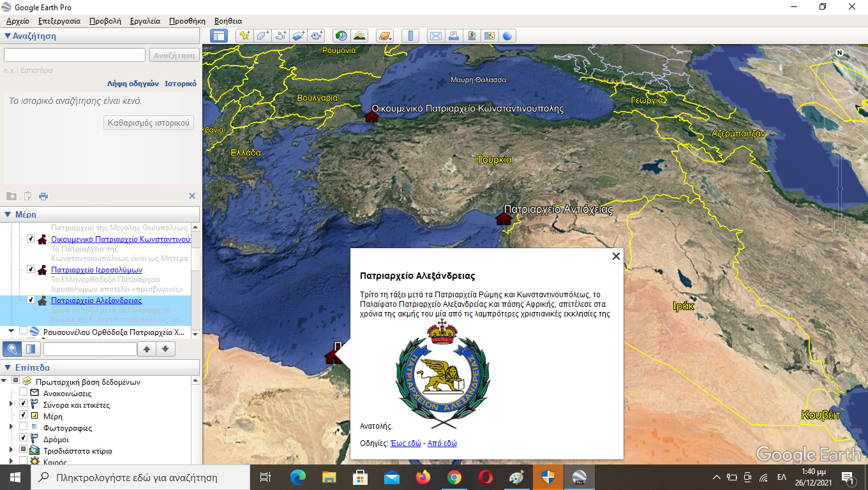This screenshot has width=868, height=490.
Task: Collapse the Επίπεδα panel header
Action: click(100, 367)
